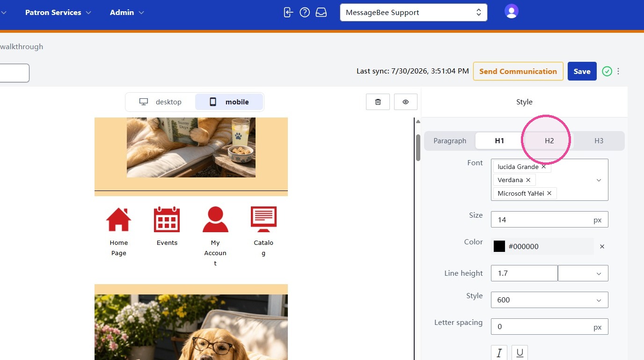Click the red Home Page house icon
Screen dimensions: 644x360
click(x=119, y=220)
